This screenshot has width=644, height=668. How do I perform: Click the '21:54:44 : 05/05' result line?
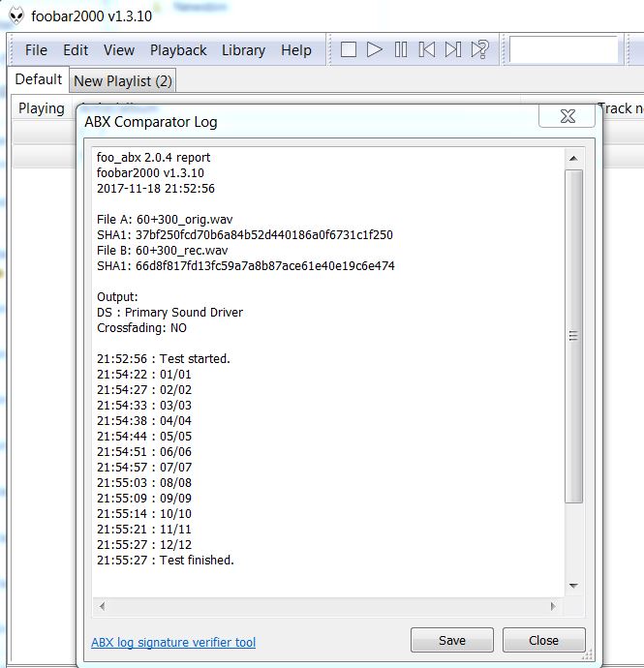(x=144, y=437)
